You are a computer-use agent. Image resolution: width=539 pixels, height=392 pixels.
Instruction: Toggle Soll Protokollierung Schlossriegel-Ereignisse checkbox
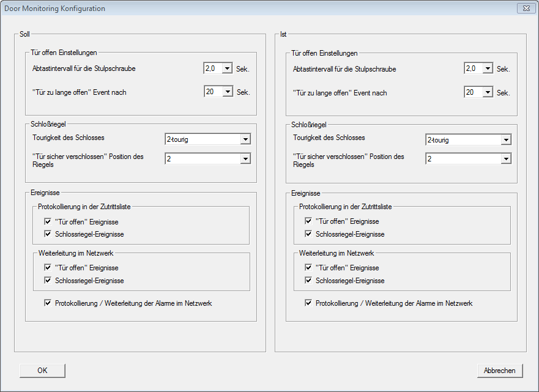48,234
